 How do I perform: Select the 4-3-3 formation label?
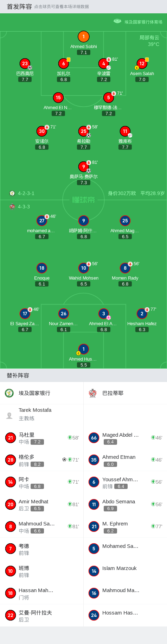pos(24,207)
